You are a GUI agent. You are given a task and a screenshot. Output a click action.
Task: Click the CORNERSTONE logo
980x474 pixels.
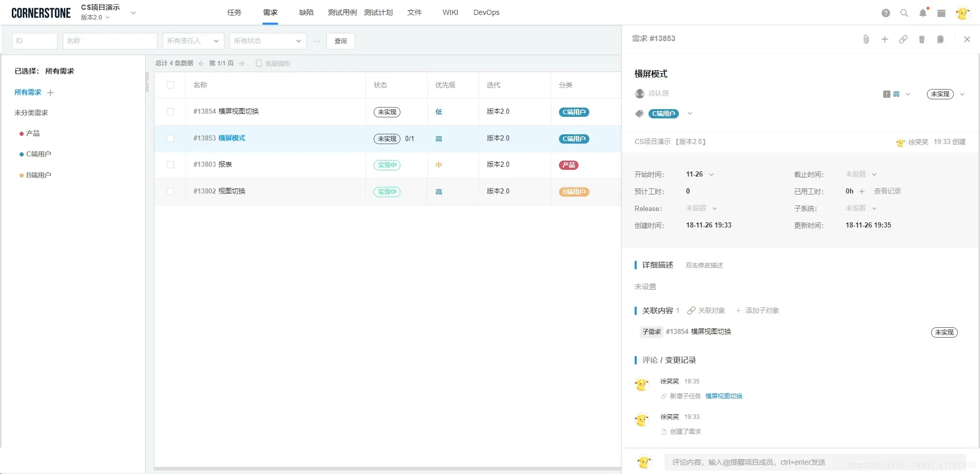pyautogui.click(x=41, y=13)
